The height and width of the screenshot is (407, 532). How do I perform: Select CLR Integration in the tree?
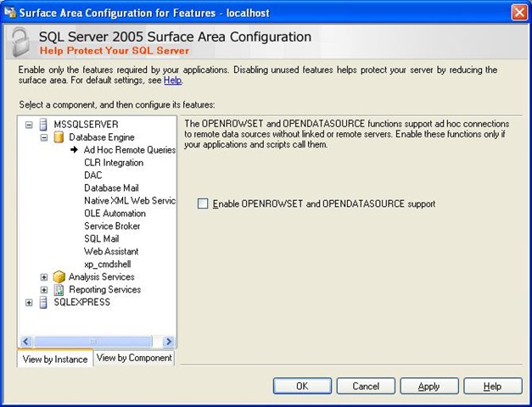114,163
